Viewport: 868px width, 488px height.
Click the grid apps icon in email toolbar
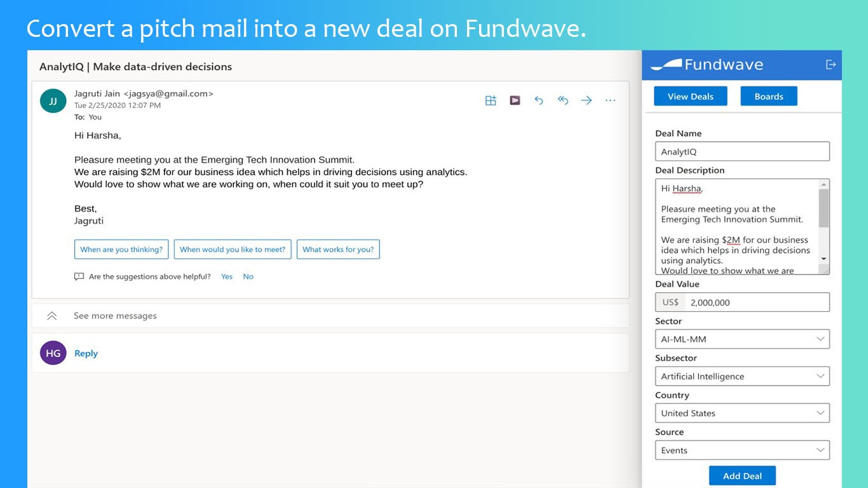491,100
